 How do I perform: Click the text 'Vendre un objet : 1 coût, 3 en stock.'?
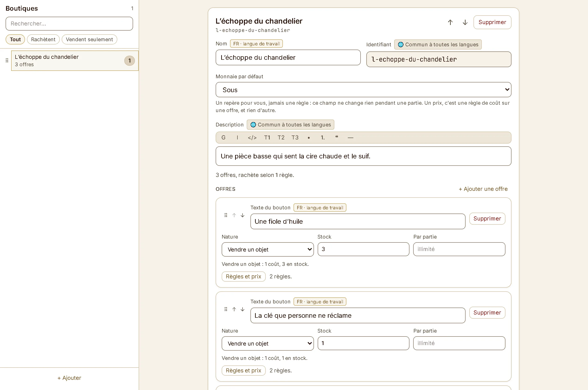tap(265, 264)
